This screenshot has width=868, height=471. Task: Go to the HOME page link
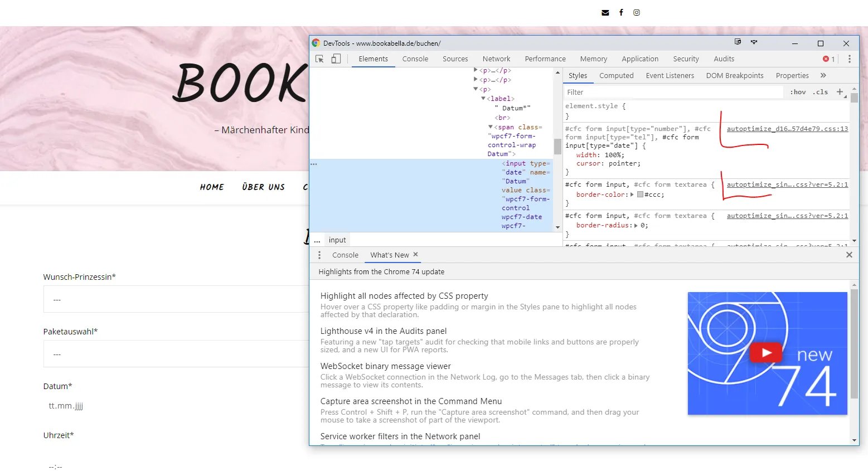[x=212, y=187]
